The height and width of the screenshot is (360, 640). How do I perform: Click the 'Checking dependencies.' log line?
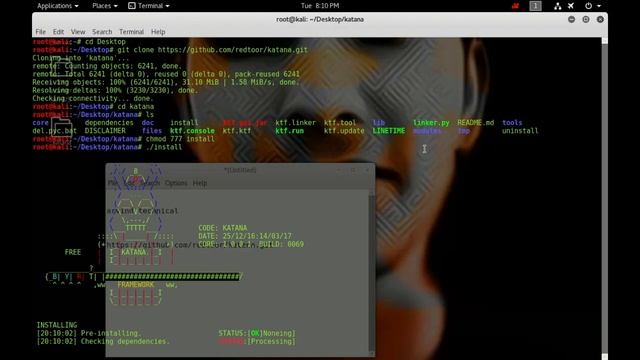[125, 342]
